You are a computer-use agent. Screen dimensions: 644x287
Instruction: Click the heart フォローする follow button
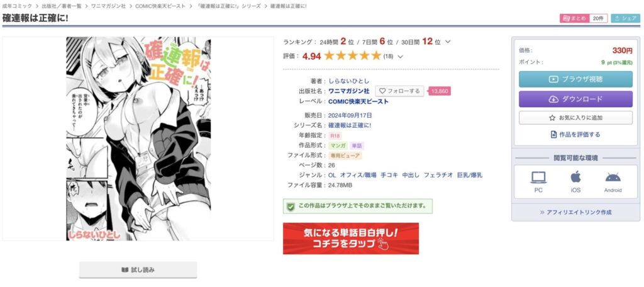pyautogui.click(x=399, y=91)
